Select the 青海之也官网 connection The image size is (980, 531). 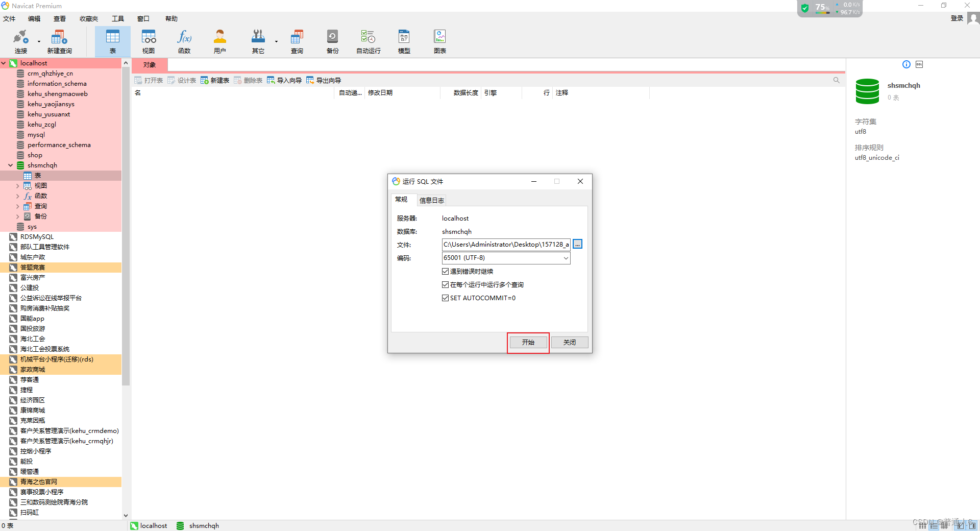(x=39, y=482)
